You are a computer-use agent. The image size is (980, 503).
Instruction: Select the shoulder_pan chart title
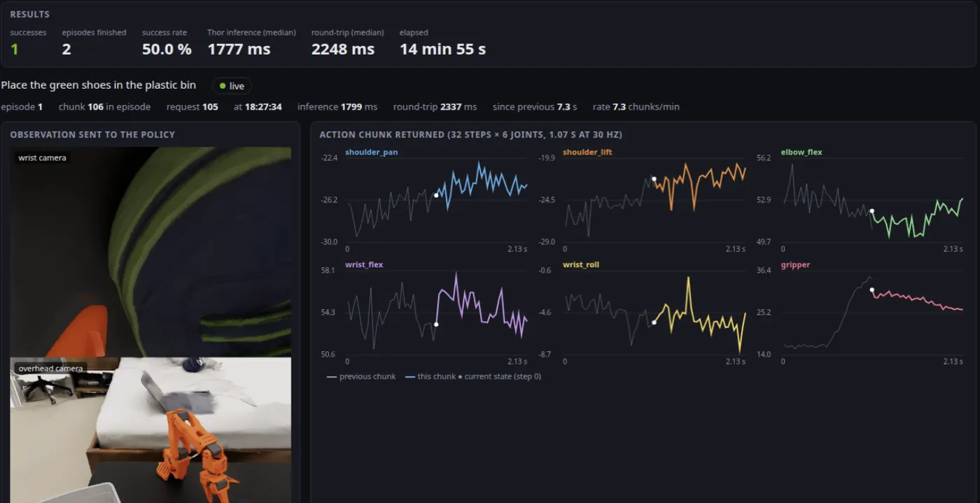372,152
